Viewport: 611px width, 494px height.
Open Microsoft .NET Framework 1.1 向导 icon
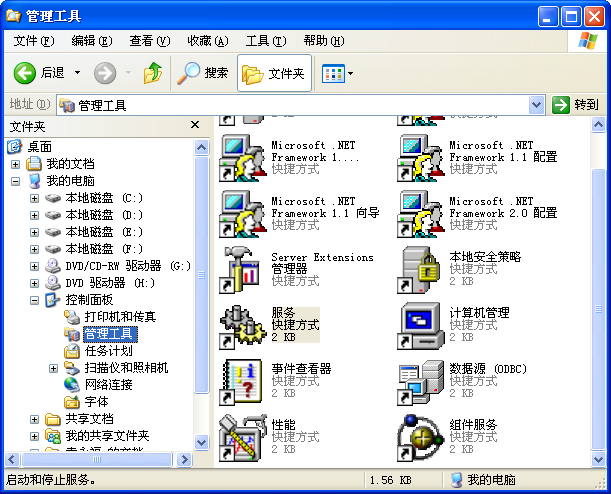[x=243, y=213]
